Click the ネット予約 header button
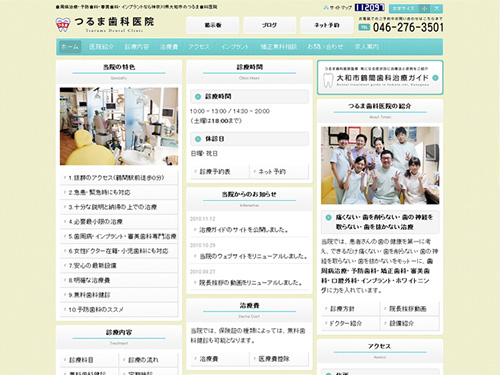Viewport: 500px width, 375px height. [x=327, y=25]
